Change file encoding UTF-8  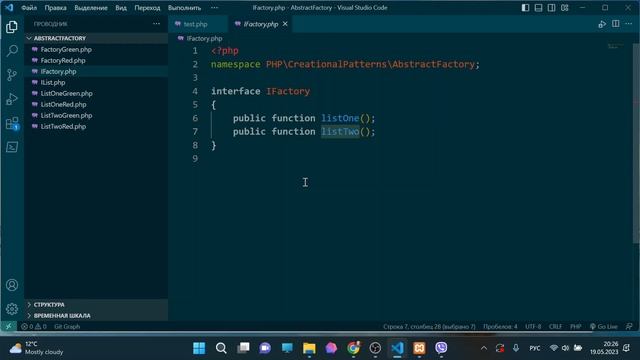click(x=533, y=327)
